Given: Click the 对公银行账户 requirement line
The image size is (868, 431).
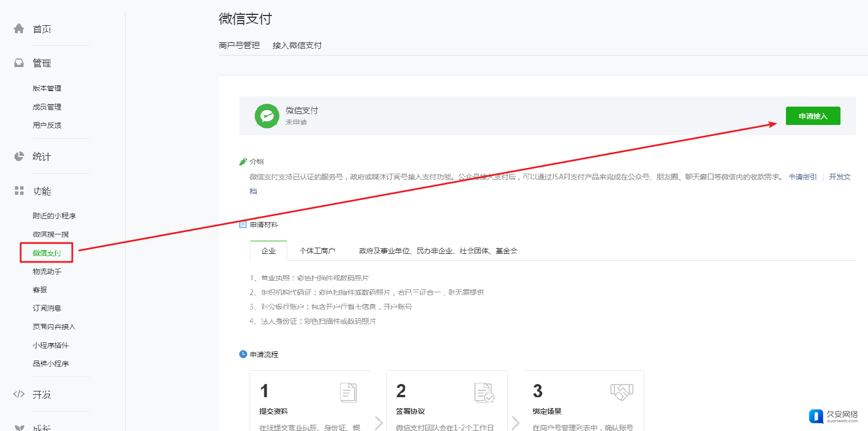Looking at the screenshot, I should click(x=331, y=307).
